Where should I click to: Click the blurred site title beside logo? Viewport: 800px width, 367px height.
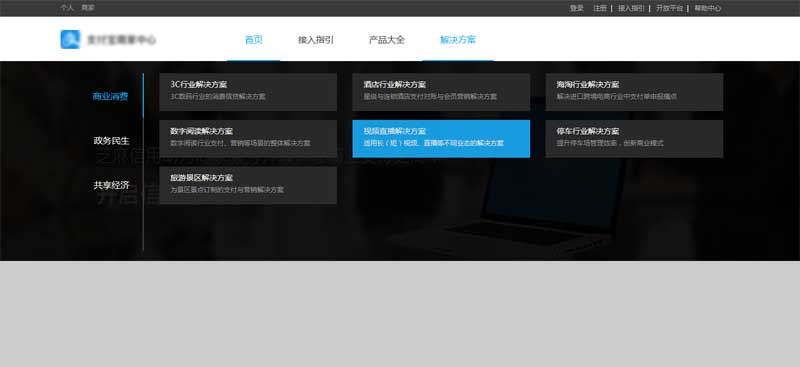[x=121, y=40]
